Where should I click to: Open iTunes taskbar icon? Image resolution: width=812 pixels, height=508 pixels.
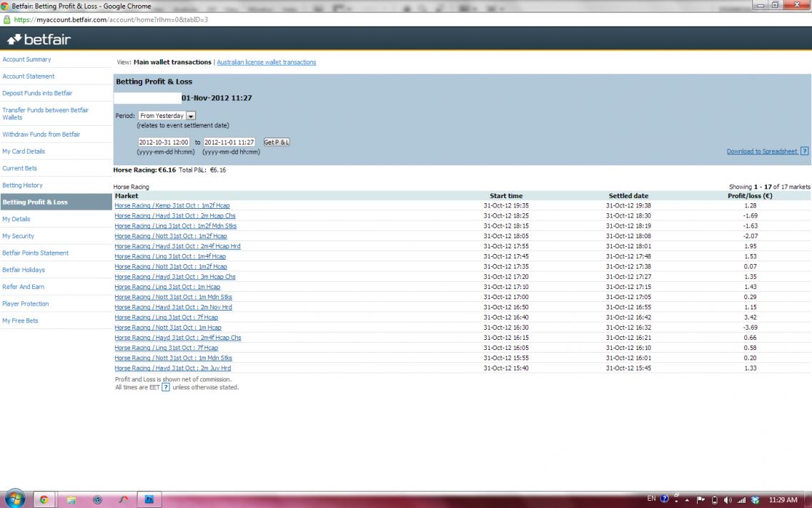[97, 499]
